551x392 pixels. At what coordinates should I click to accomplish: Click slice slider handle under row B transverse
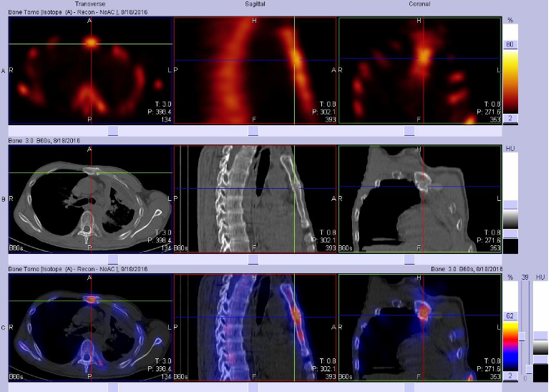click(x=112, y=259)
